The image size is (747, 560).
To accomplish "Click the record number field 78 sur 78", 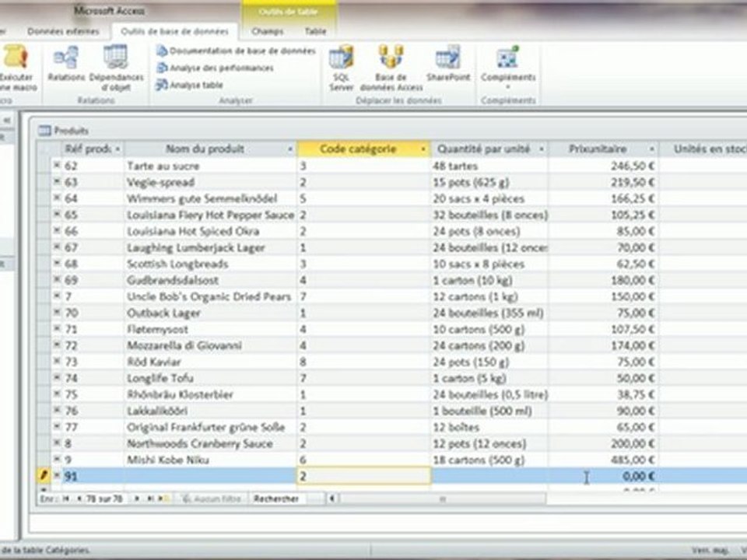I will (103, 499).
